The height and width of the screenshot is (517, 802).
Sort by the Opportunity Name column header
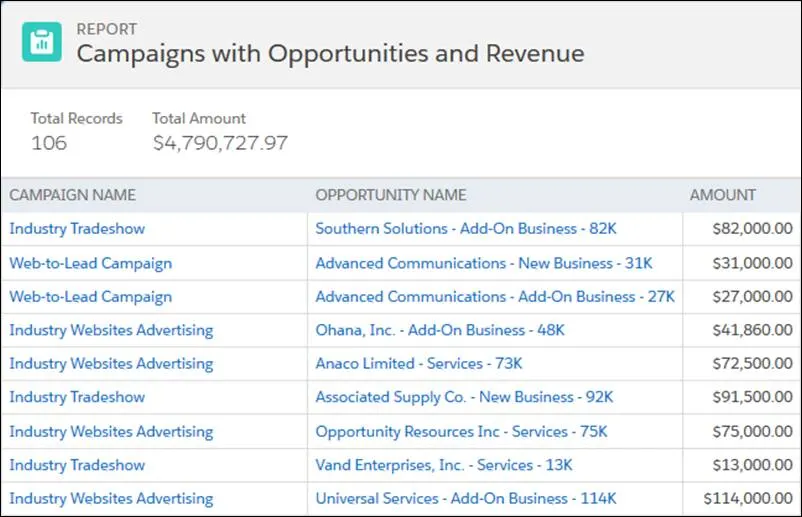click(x=390, y=195)
